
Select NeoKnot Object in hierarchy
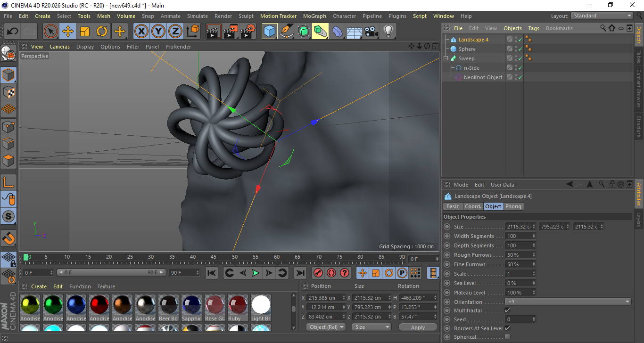483,77
